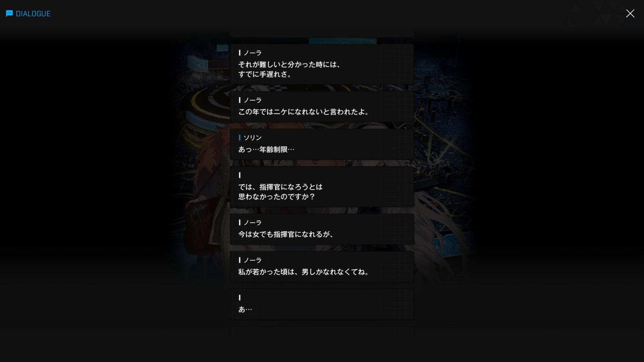Click ソリン's line あっ…年齢制限…
The width and height of the screenshot is (644, 362).
pyautogui.click(x=322, y=144)
